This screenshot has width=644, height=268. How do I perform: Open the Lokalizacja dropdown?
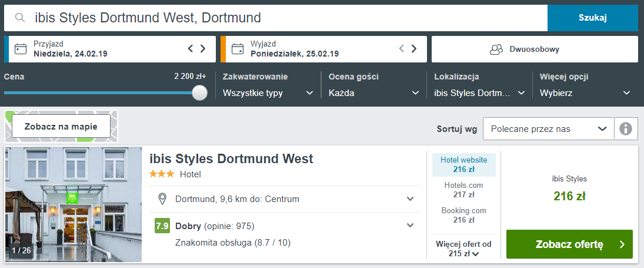click(479, 93)
